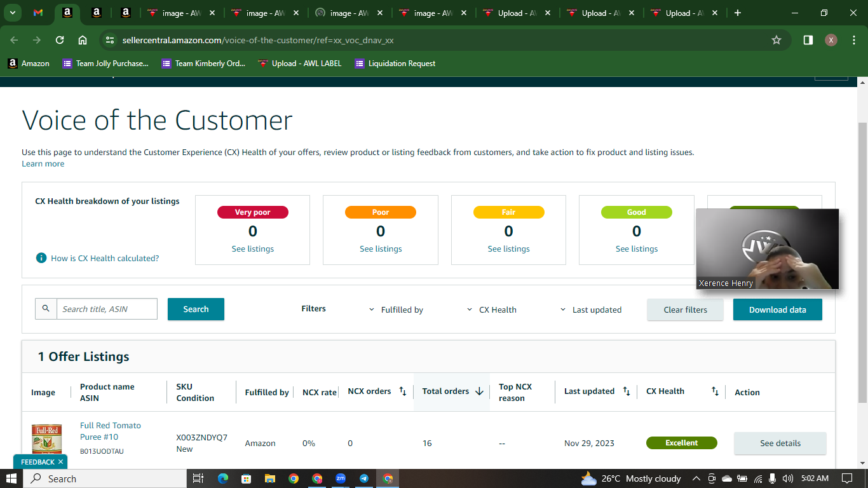Select the ASIN B013UODTAU text
Viewport: 868px width, 488px height.
point(102,451)
